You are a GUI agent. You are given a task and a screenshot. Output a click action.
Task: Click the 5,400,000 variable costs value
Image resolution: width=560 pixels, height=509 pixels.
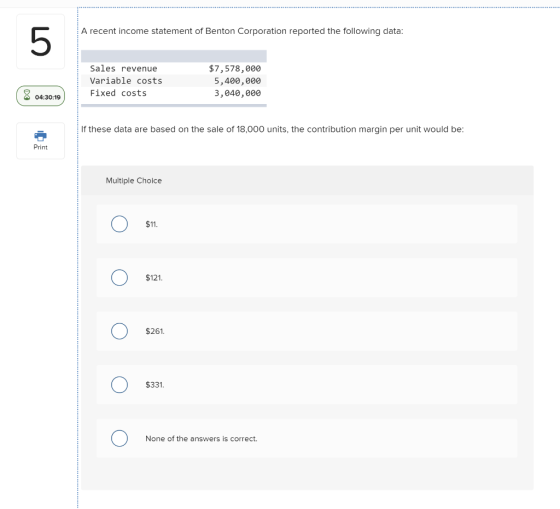click(238, 81)
